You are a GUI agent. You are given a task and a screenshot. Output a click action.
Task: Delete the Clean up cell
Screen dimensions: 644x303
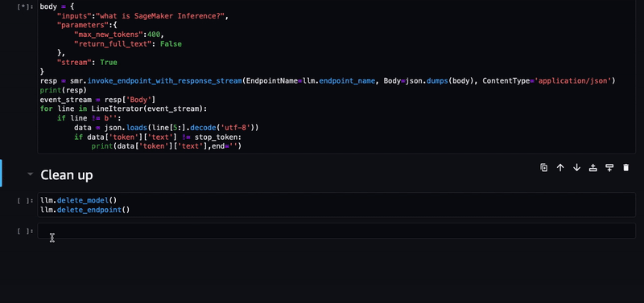626,167
